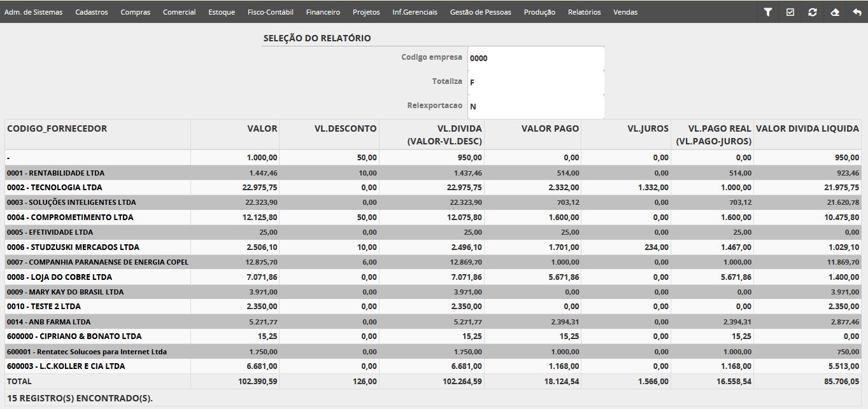The image size is (868, 409).
Task: Open the Estoque menu
Action: pos(222,12)
